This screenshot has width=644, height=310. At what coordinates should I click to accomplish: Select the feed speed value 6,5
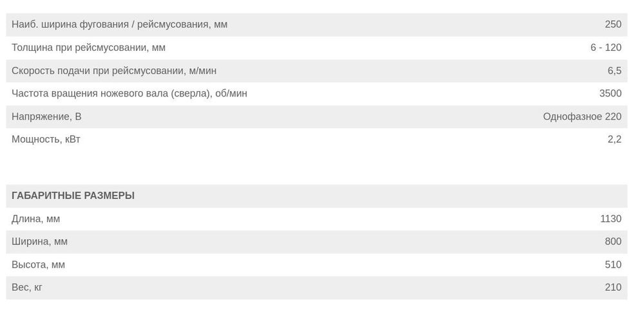coord(614,71)
